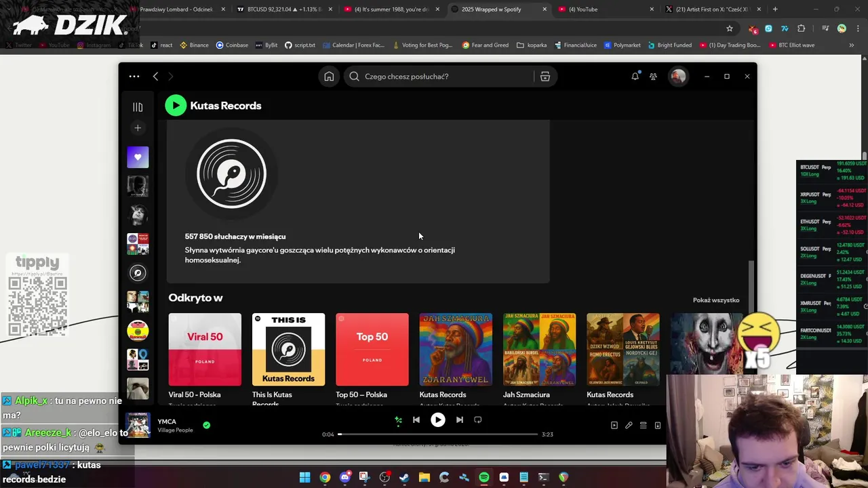Open Village People artist link in player
This screenshot has height=488, width=868.
(175, 430)
